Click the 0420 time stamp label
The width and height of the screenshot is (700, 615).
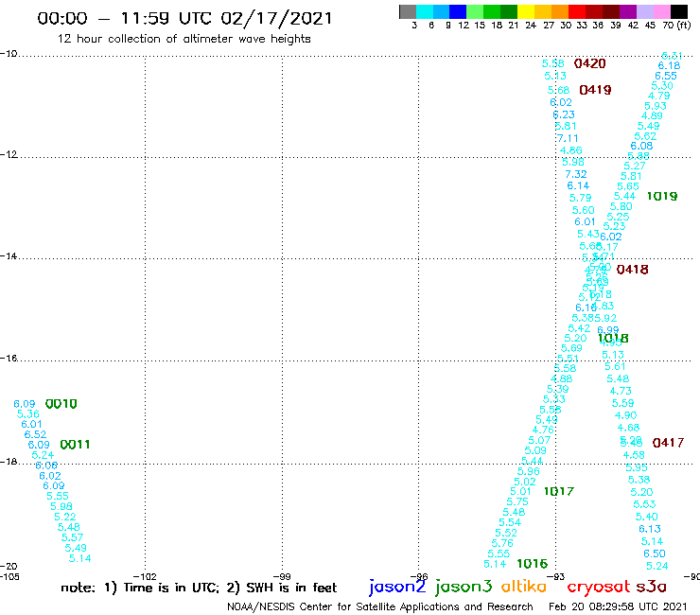[589, 63]
